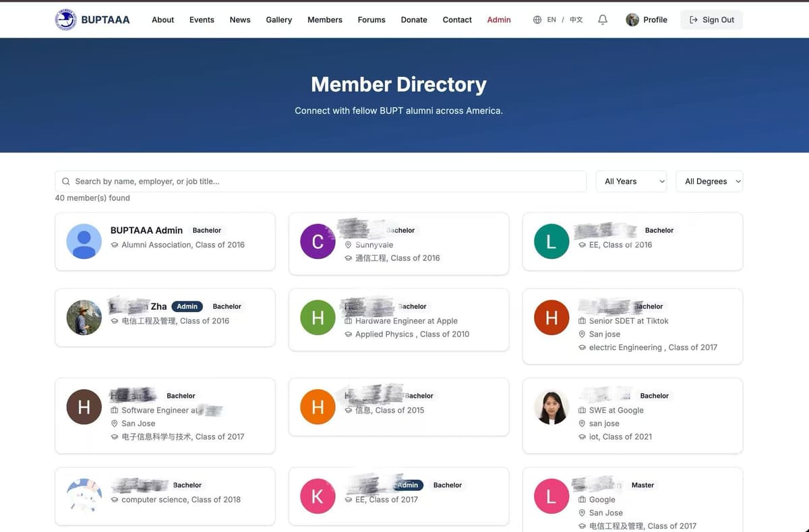The height and width of the screenshot is (532, 809).
Task: Click the green H avatar, Apple engineer
Action: [318, 318]
